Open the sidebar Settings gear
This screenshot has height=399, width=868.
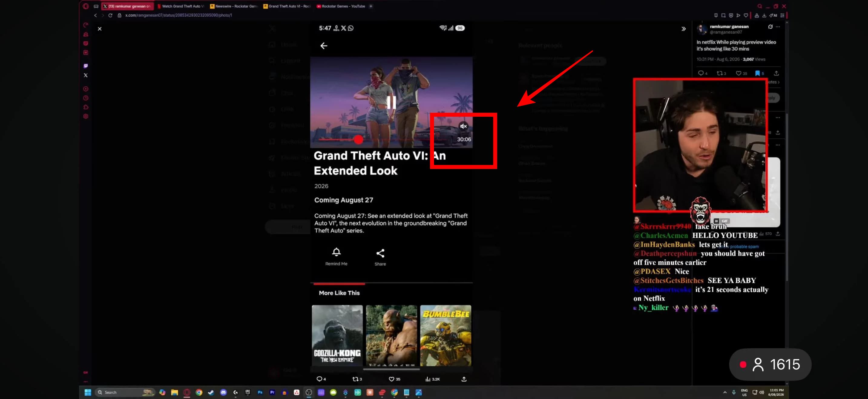[86, 116]
